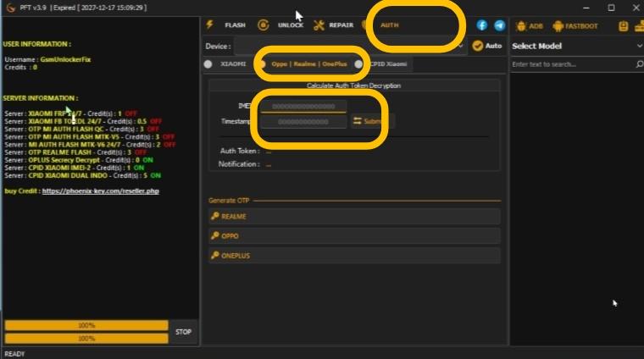The height and width of the screenshot is (359, 644).
Task: Open the phoenix-key.com reseller link
Action: click(100, 191)
